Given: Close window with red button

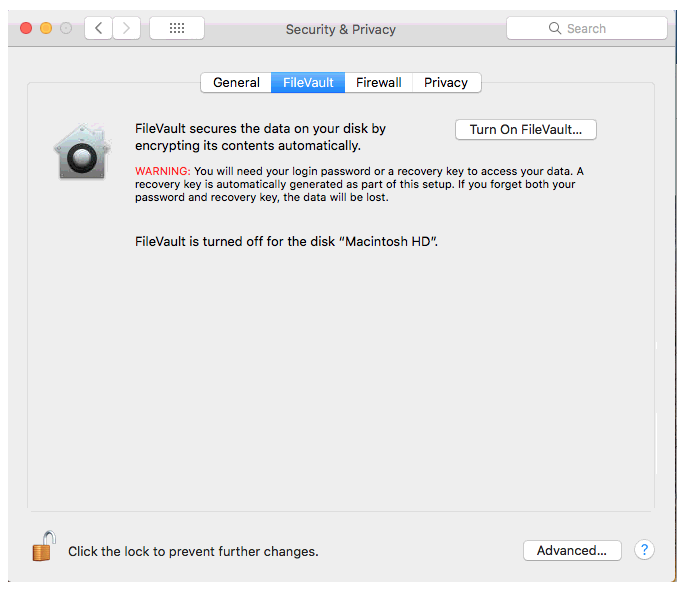Looking at the screenshot, I should (x=26, y=28).
